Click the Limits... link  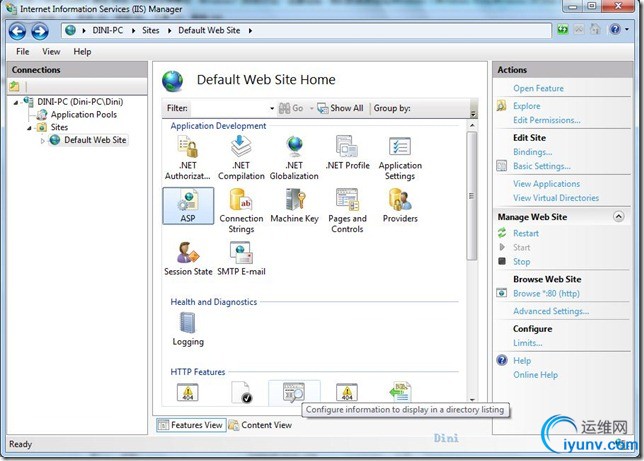527,343
